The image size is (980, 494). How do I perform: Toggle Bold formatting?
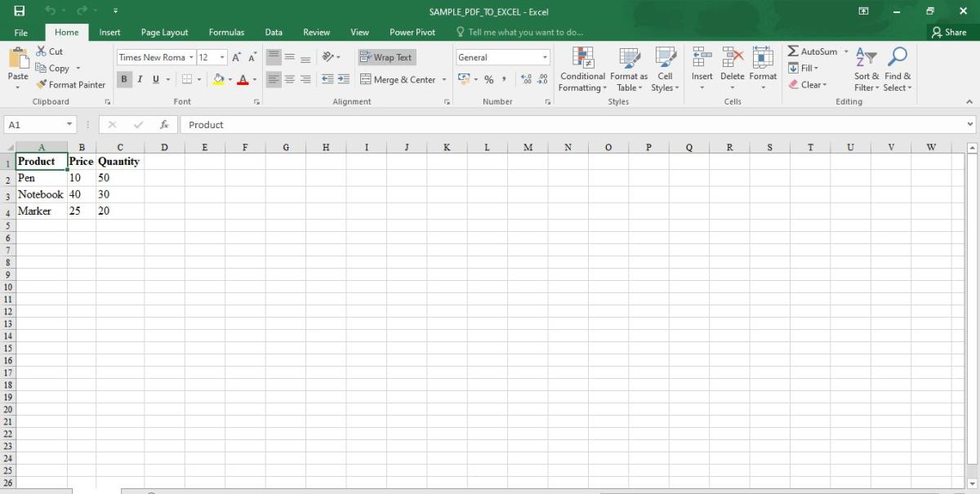click(x=124, y=79)
